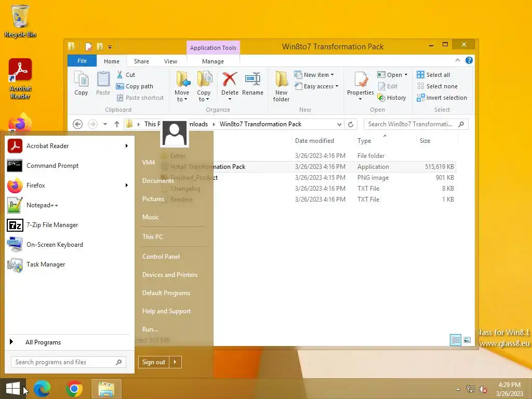Expand Acrobat Reader jump list arrow
Image resolution: width=532 pixels, height=399 pixels.
point(127,146)
